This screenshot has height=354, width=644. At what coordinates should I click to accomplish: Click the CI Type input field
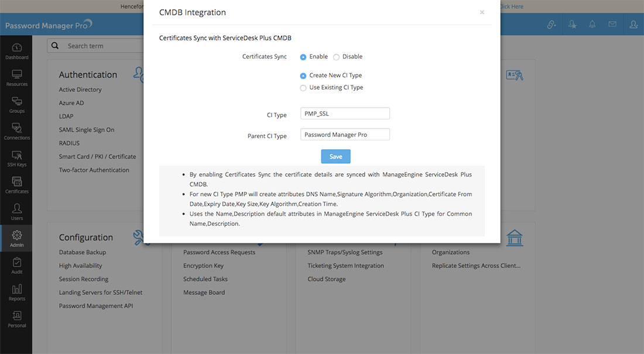point(345,114)
